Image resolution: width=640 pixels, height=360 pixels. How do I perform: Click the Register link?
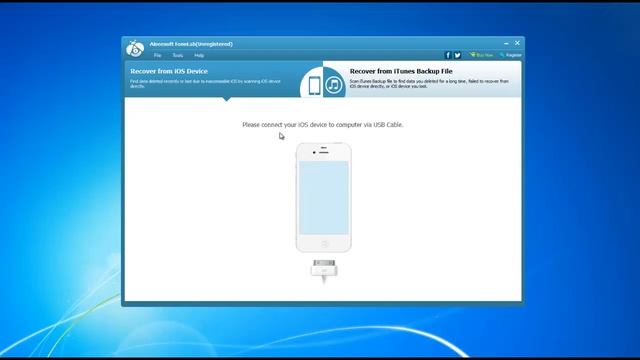pyautogui.click(x=511, y=55)
